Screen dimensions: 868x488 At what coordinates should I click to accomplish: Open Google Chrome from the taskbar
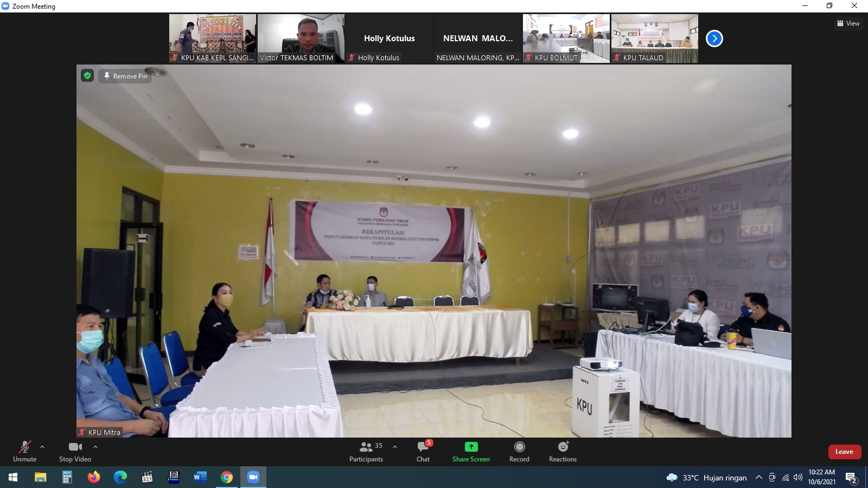click(227, 477)
